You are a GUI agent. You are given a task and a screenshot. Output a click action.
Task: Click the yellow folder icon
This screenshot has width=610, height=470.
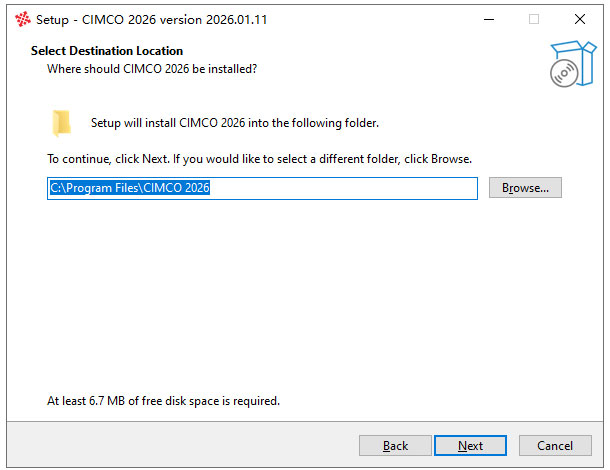point(61,123)
